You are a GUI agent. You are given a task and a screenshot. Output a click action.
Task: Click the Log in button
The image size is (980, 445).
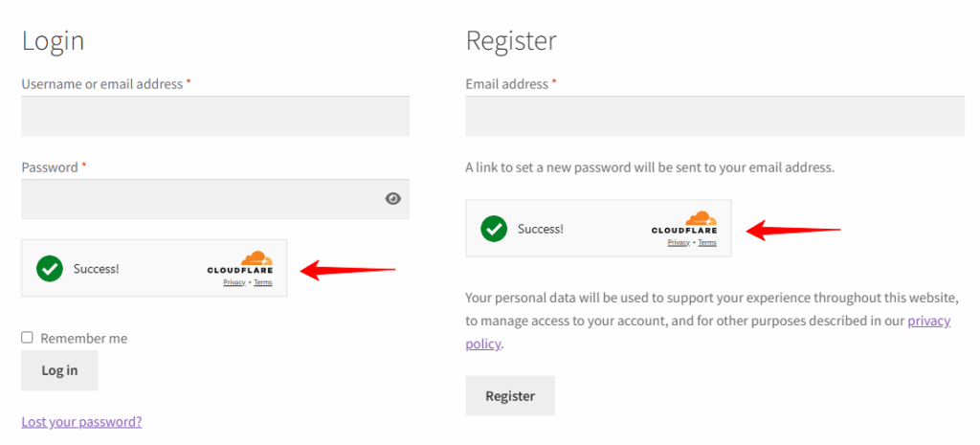point(59,370)
